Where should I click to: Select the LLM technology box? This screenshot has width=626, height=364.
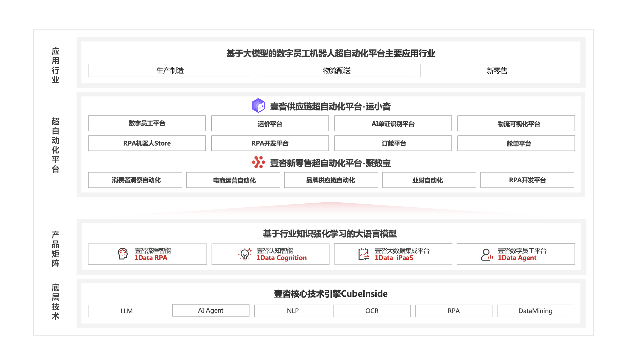pos(126,311)
